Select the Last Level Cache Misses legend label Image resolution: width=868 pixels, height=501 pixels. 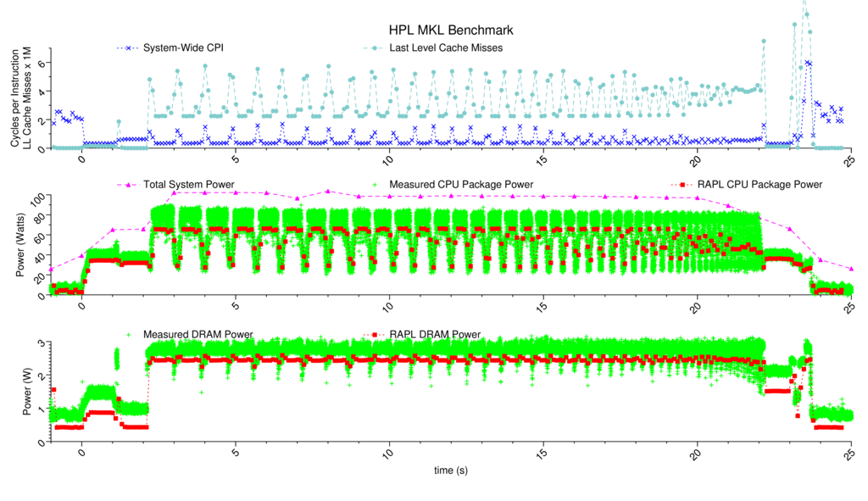pyautogui.click(x=446, y=48)
